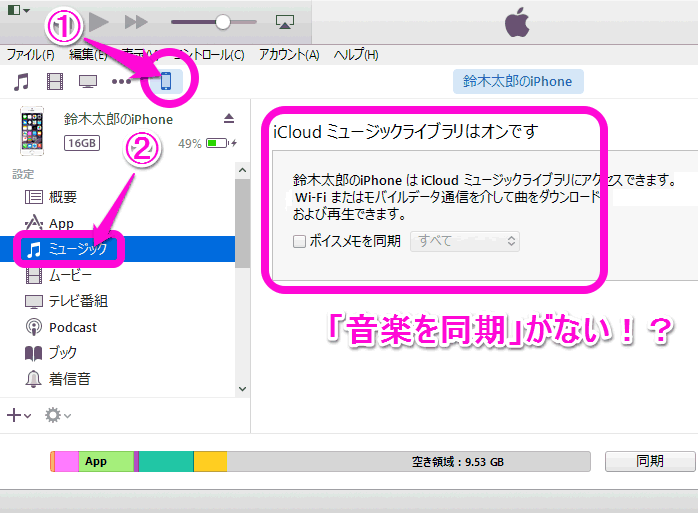Select the TV shows monitor icon
Screen dimensions: 698x513
(88, 81)
